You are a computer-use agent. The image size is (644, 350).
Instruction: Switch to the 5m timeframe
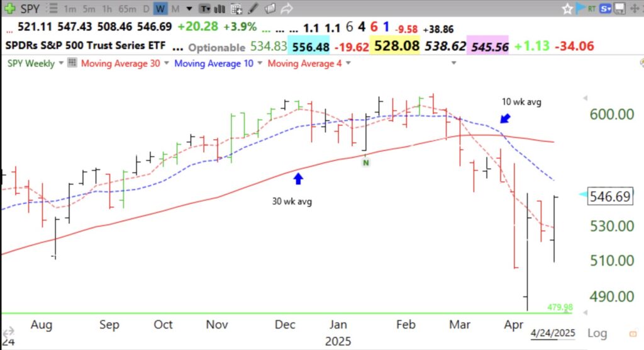(x=89, y=9)
